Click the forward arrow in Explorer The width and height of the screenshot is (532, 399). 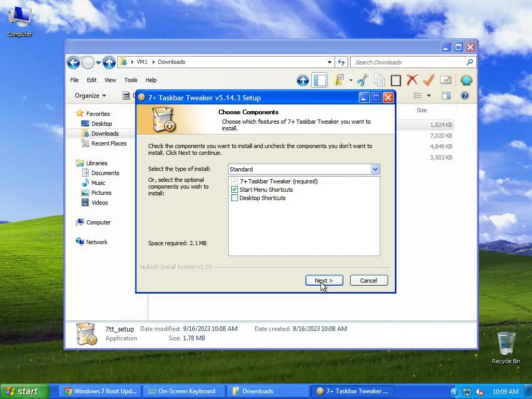click(88, 62)
